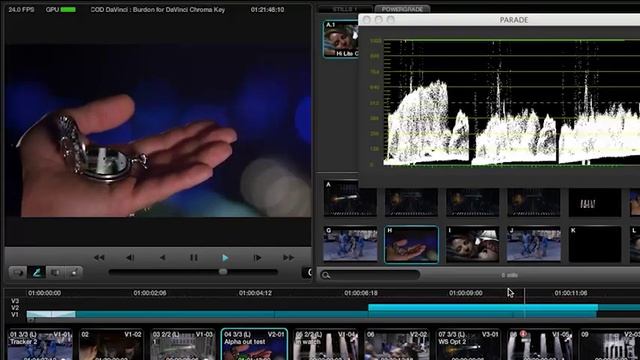Screen dimensions: 640x360
Task: Switch to the Stills 1 tab
Action: (x=345, y=9)
